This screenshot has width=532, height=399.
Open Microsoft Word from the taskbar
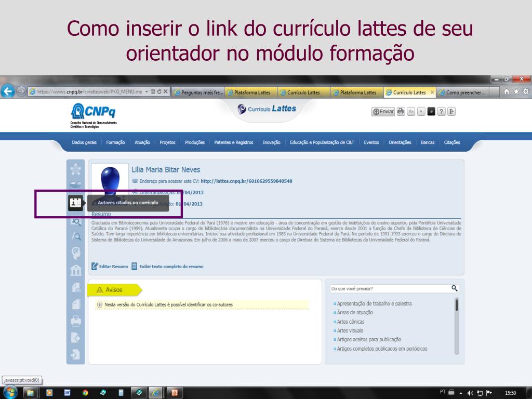[x=67, y=393]
